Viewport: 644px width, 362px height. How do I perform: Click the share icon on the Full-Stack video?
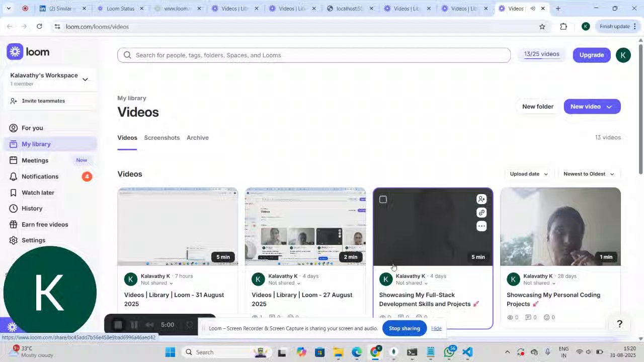point(481,199)
